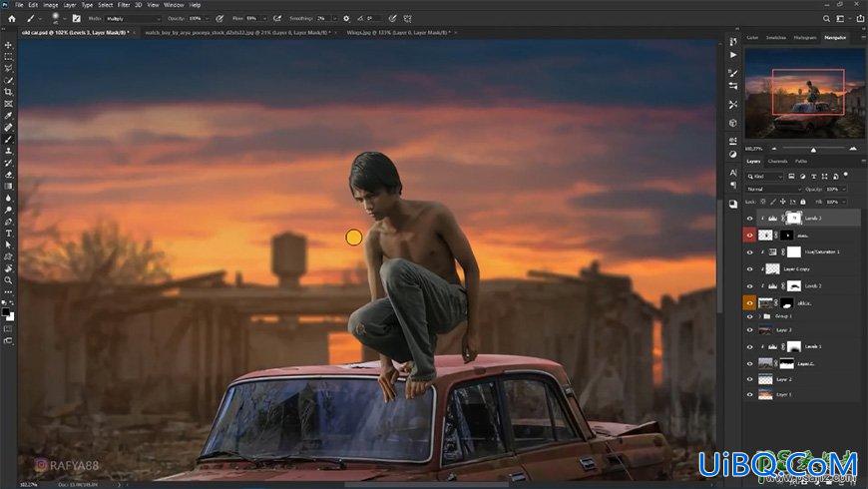The width and height of the screenshot is (868, 489).
Task: Hide the Layer 1 layer
Action: (x=749, y=395)
